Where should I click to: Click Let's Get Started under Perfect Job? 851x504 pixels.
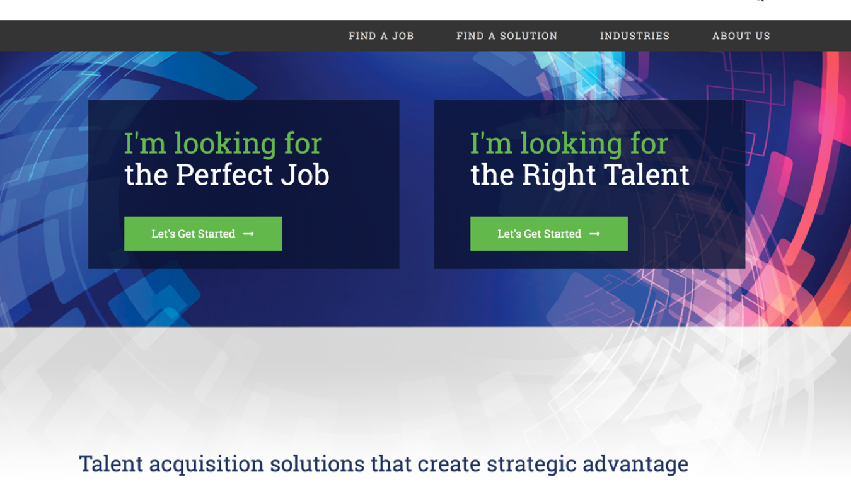203,233
